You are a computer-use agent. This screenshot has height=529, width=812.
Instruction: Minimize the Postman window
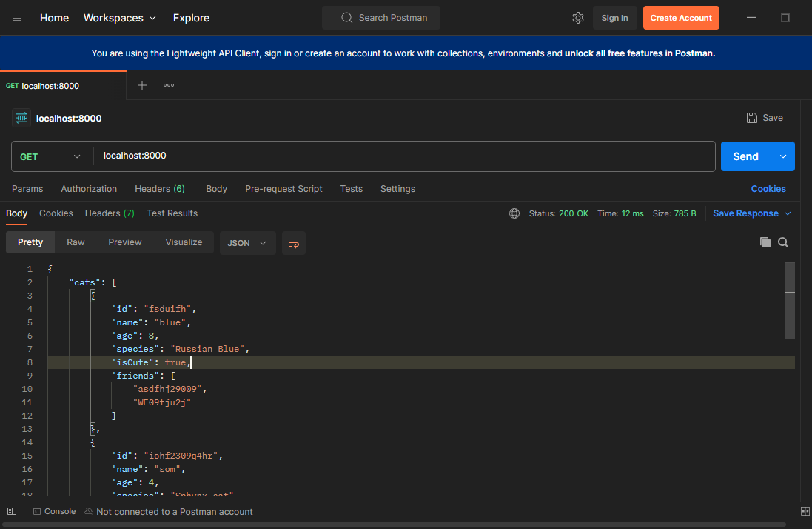(751, 18)
